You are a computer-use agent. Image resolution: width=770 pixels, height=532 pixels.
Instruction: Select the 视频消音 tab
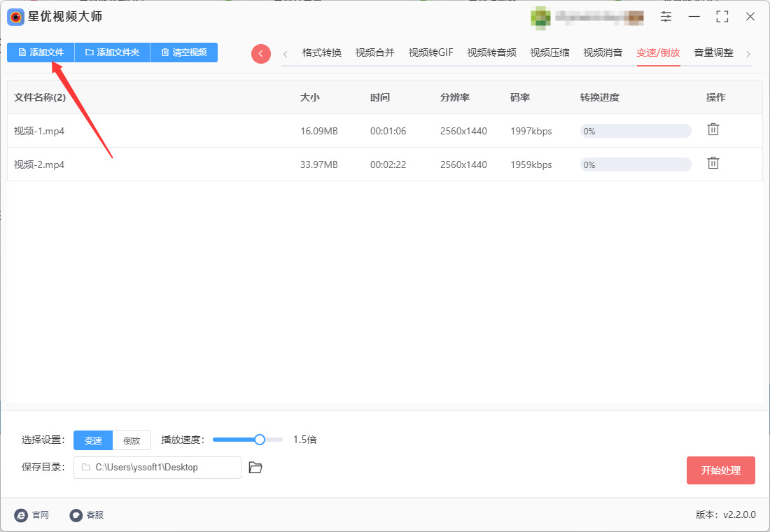[x=603, y=52]
